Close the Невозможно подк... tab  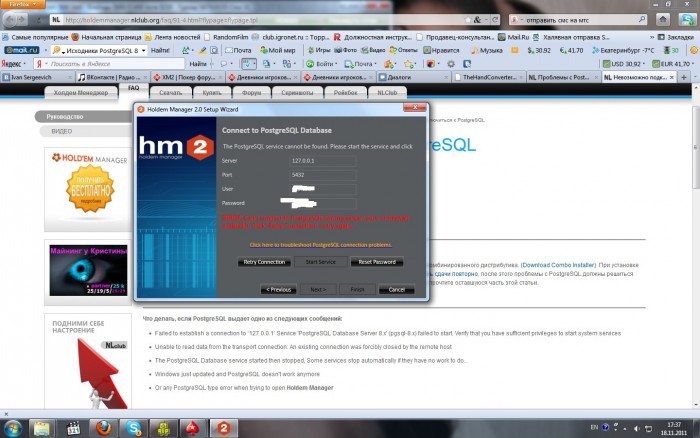671,77
